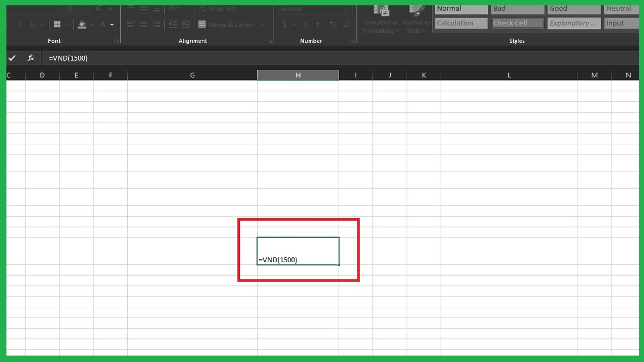Open the Format as Table menu
This screenshot has width=644, height=362.
click(416, 18)
